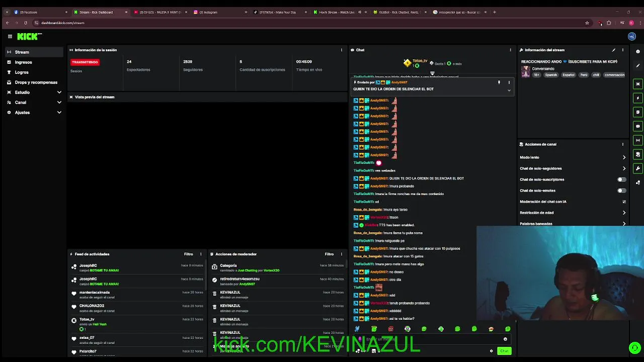Open a new browser tab
The width and height of the screenshot is (644, 362).
coord(494,12)
